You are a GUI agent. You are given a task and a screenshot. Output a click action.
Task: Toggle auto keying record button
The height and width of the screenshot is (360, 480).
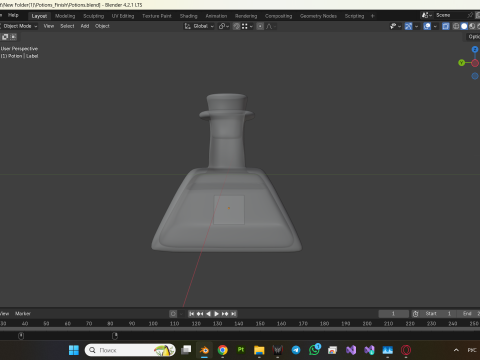tap(173, 314)
